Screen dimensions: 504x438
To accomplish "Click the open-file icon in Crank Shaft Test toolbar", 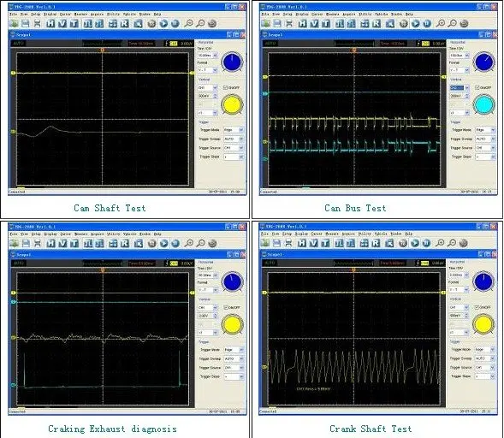I will 265,243.
